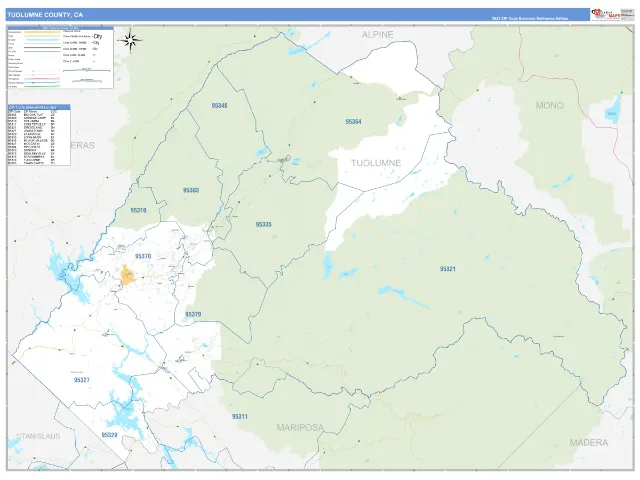Viewport: 640px width, 480px height.
Task: Open the ZIP Code index table
Action: coord(39,135)
